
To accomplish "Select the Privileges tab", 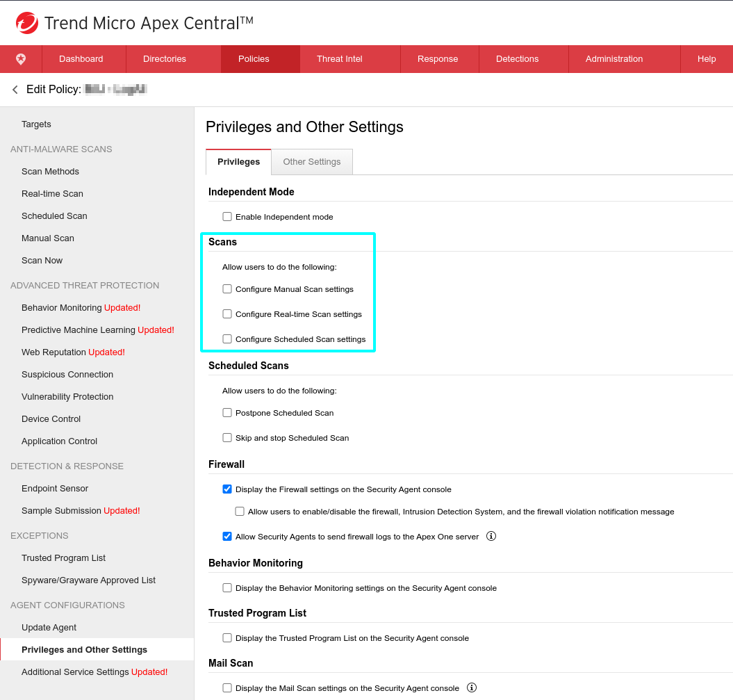I will 238,162.
